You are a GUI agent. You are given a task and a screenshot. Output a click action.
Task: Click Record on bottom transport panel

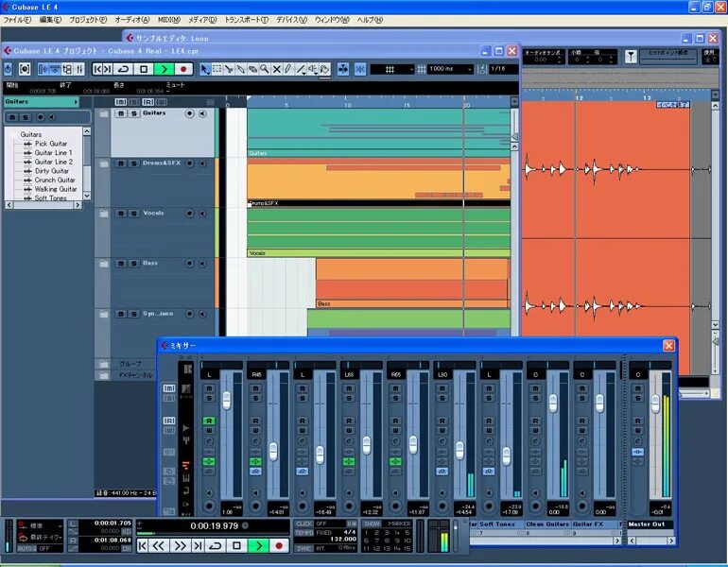click(279, 546)
